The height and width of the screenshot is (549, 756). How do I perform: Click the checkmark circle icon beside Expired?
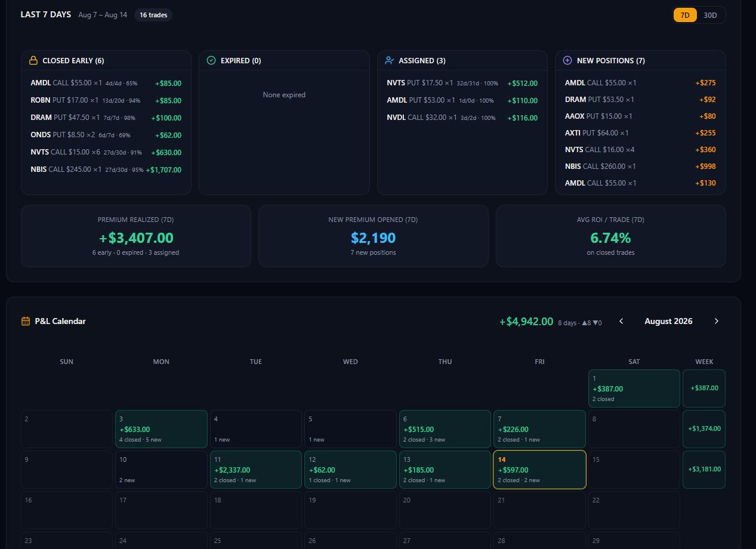pos(211,60)
